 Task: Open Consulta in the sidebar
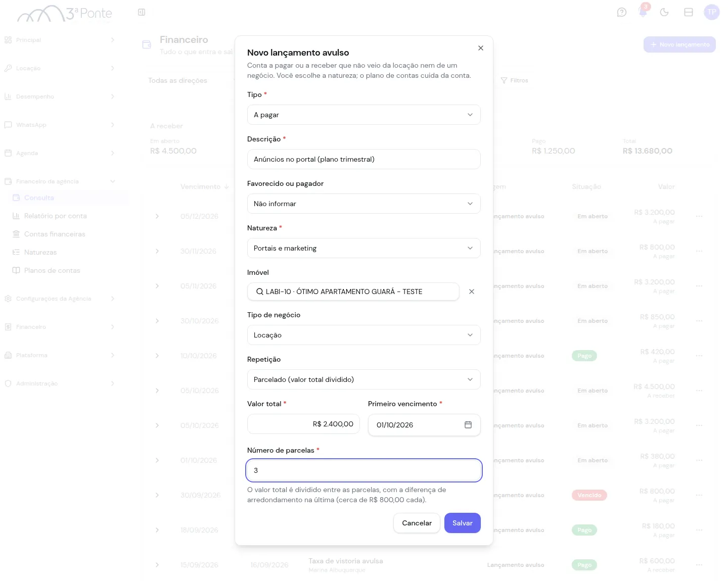pos(68,198)
